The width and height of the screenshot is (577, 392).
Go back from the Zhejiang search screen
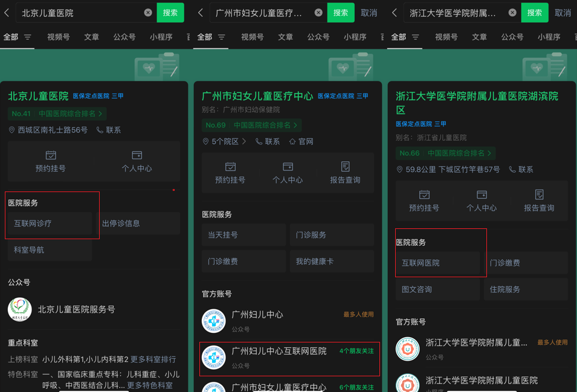coord(395,13)
